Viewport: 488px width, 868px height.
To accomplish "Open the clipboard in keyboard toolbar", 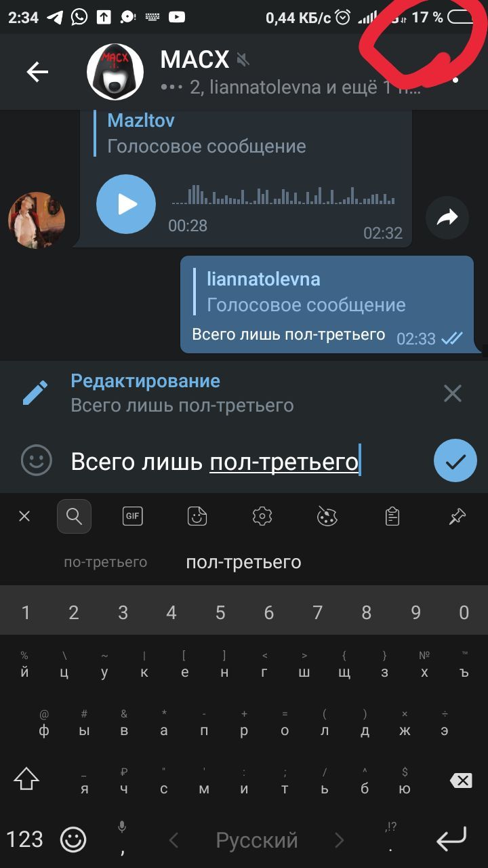I will 392,517.
